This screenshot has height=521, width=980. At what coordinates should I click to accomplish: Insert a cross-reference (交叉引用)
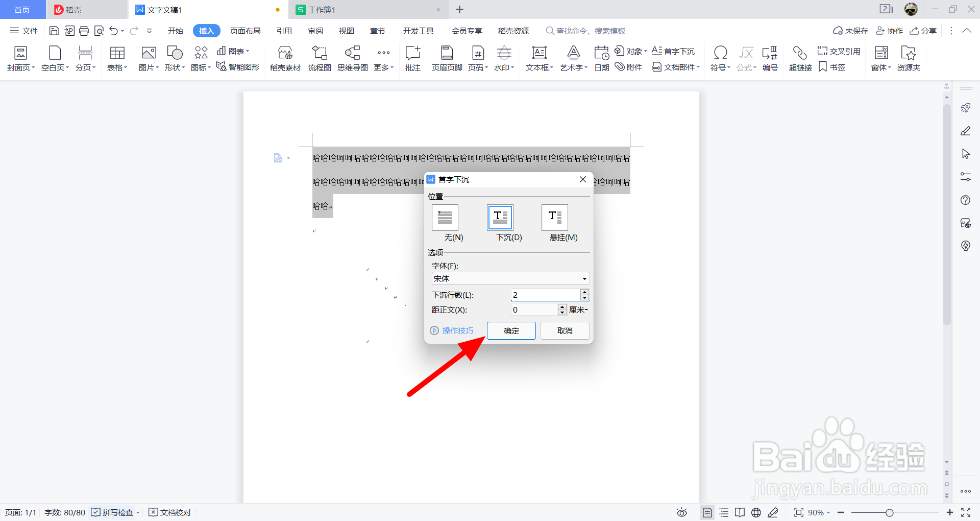pyautogui.click(x=839, y=51)
